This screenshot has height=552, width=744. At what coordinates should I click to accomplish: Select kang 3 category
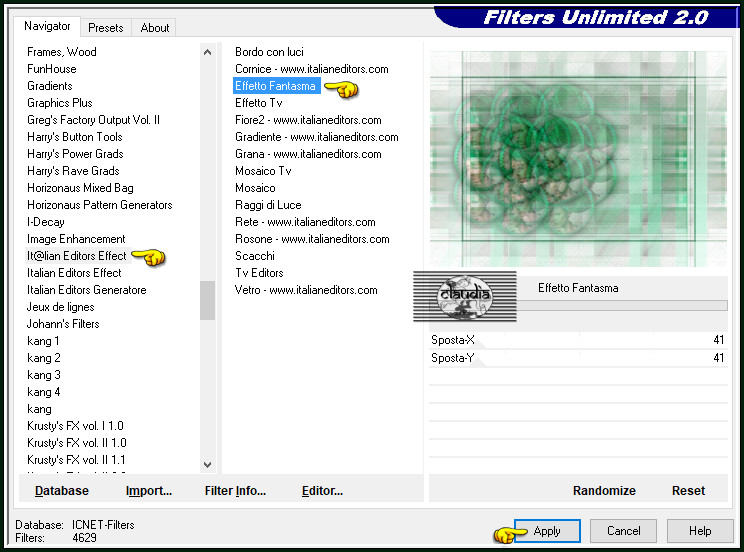[x=44, y=375]
